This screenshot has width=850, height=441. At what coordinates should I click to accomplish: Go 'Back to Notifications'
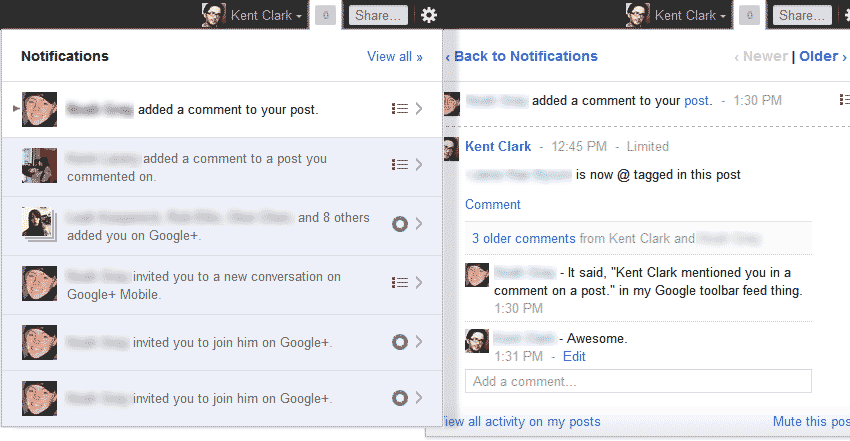click(x=521, y=56)
